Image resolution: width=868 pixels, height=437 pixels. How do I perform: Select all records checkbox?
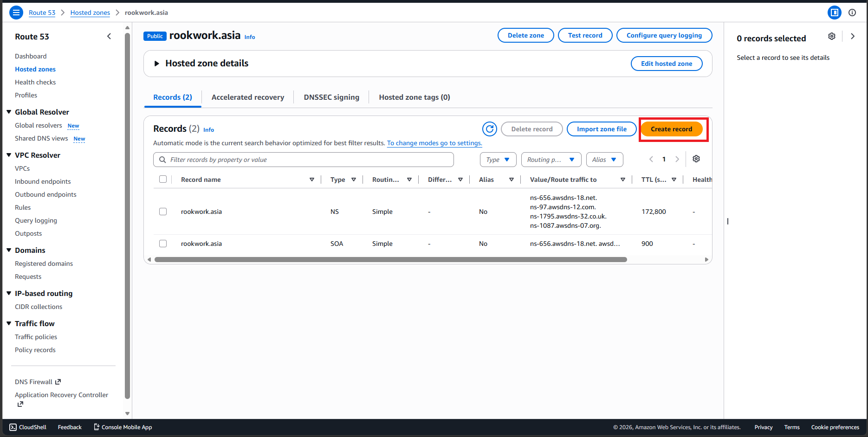[x=163, y=179]
